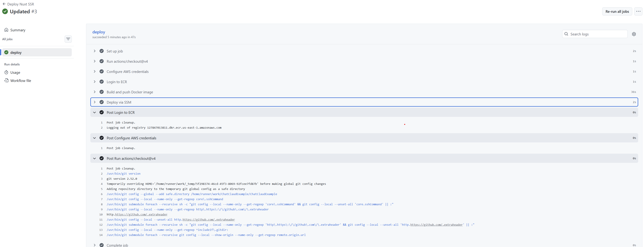Click the magnifier icon in Search logs
The image size is (644, 247).
(566, 34)
